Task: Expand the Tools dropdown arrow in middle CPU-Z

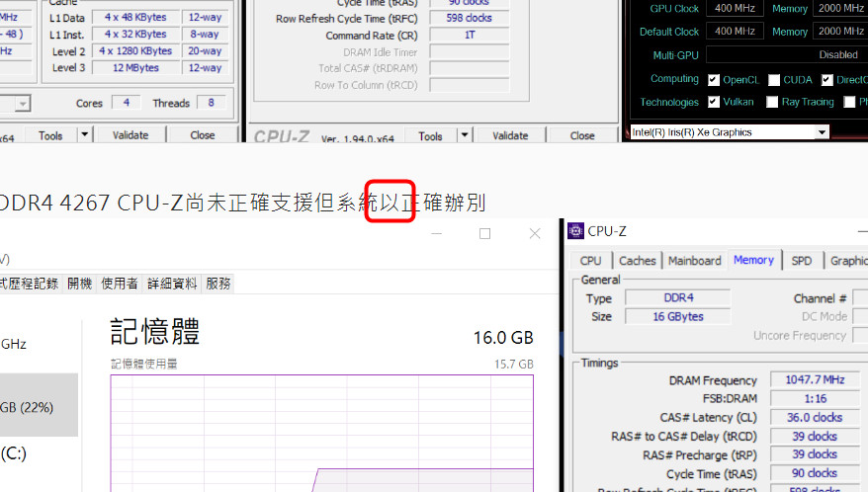Action: point(465,134)
